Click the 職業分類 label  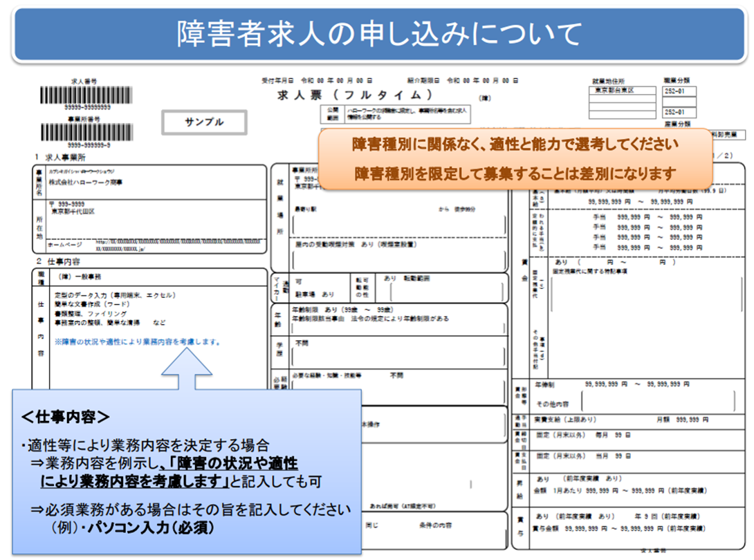(x=677, y=81)
